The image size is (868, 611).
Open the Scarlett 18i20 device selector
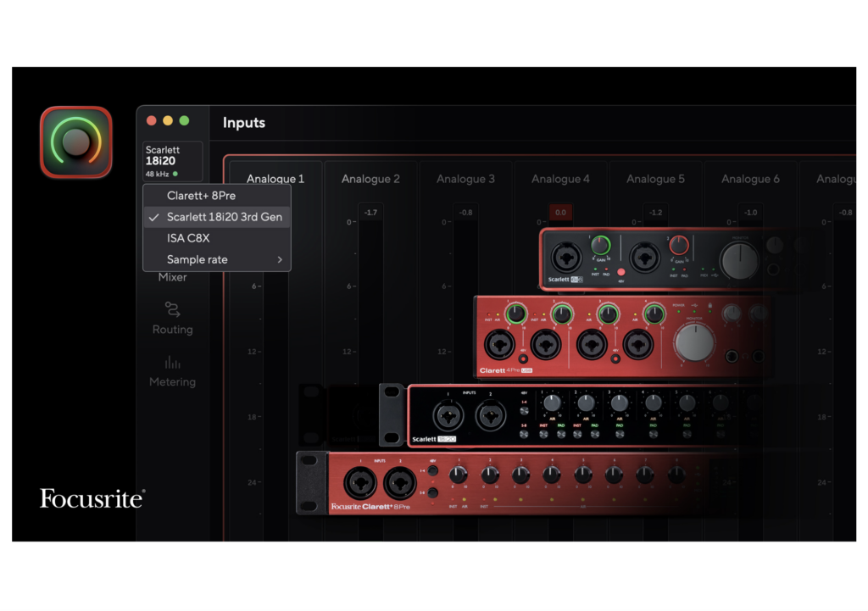click(x=172, y=161)
